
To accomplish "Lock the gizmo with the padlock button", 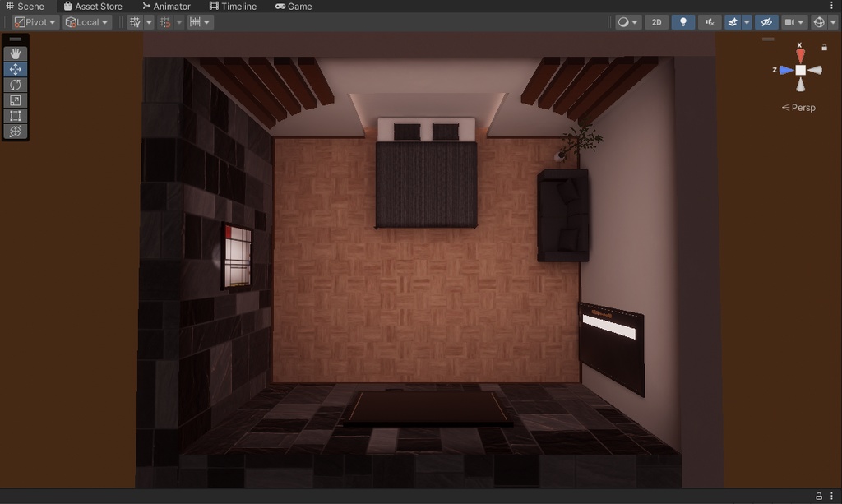I will coord(825,47).
